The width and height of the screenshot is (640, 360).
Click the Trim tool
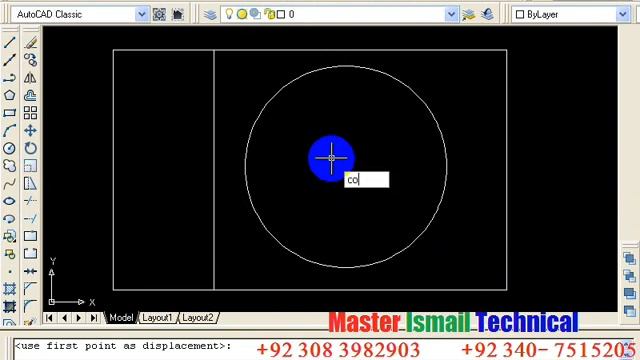point(31,201)
